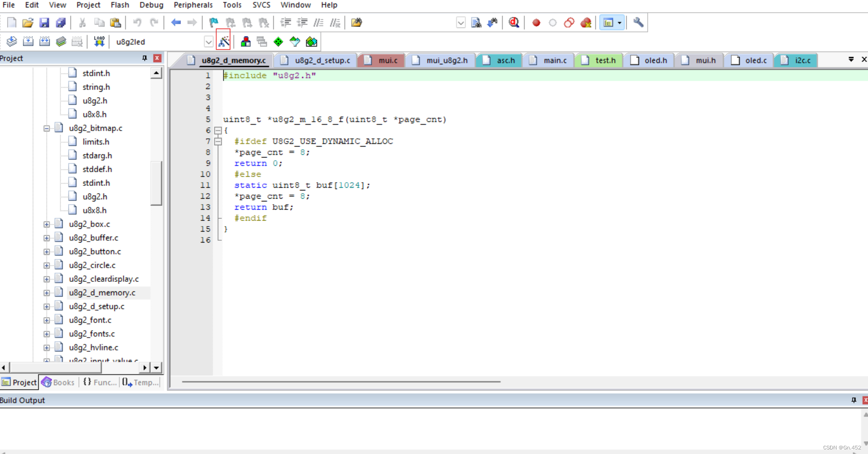
Task: Select string.h in project tree
Action: (96, 87)
